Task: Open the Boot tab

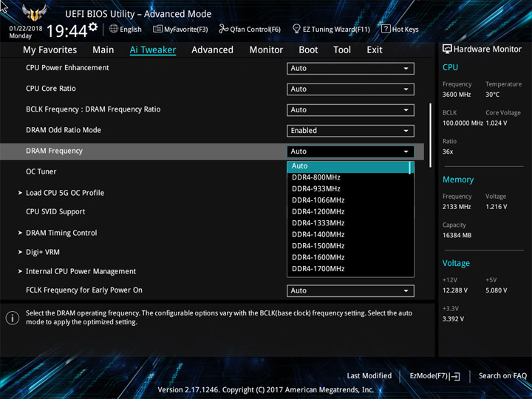Action: [x=308, y=50]
